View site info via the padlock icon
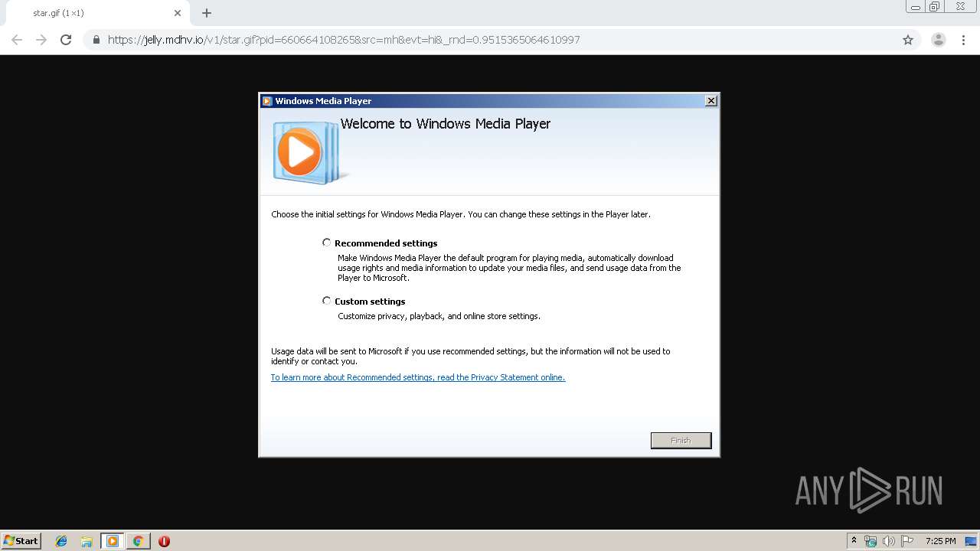Viewport: 980px width, 551px height. click(96, 40)
